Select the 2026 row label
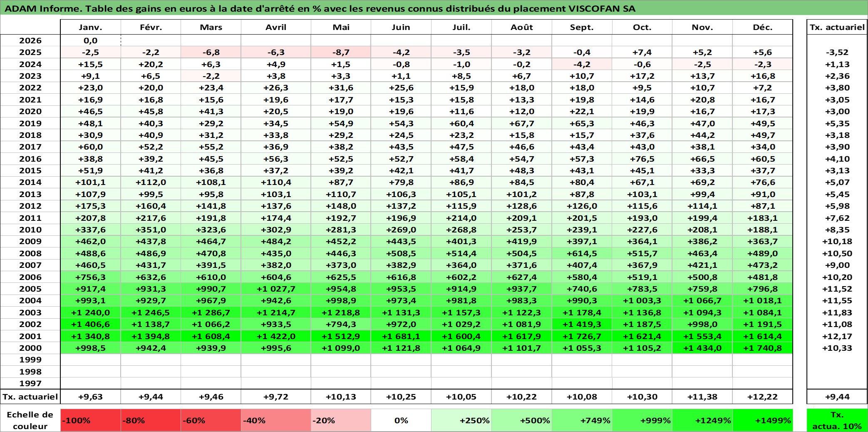The image size is (868, 432). coord(30,40)
